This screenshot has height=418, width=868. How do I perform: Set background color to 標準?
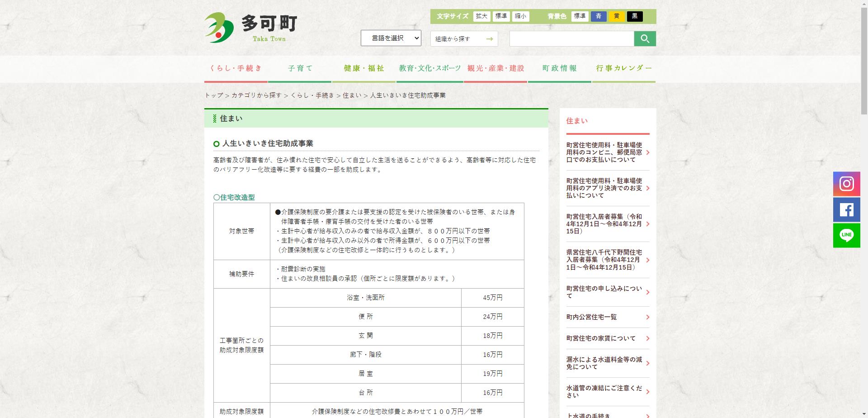[580, 16]
